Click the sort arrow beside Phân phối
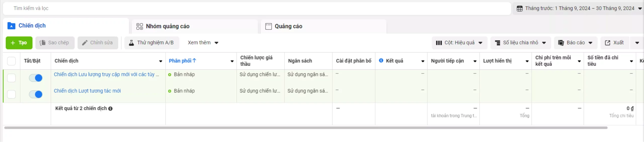 click(194, 61)
